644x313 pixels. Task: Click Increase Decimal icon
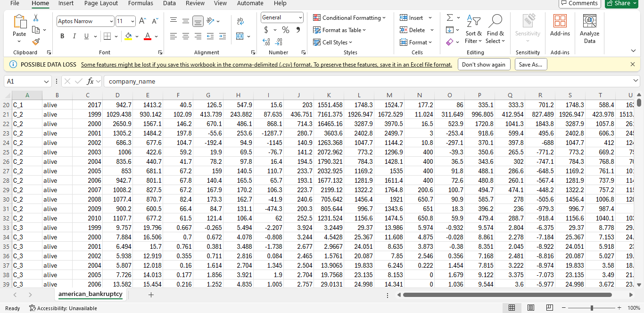267,42
